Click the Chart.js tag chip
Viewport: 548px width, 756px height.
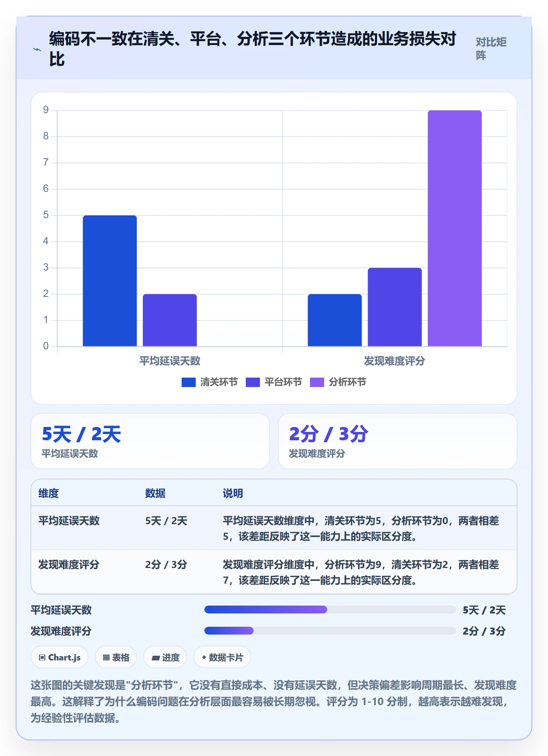pos(59,657)
